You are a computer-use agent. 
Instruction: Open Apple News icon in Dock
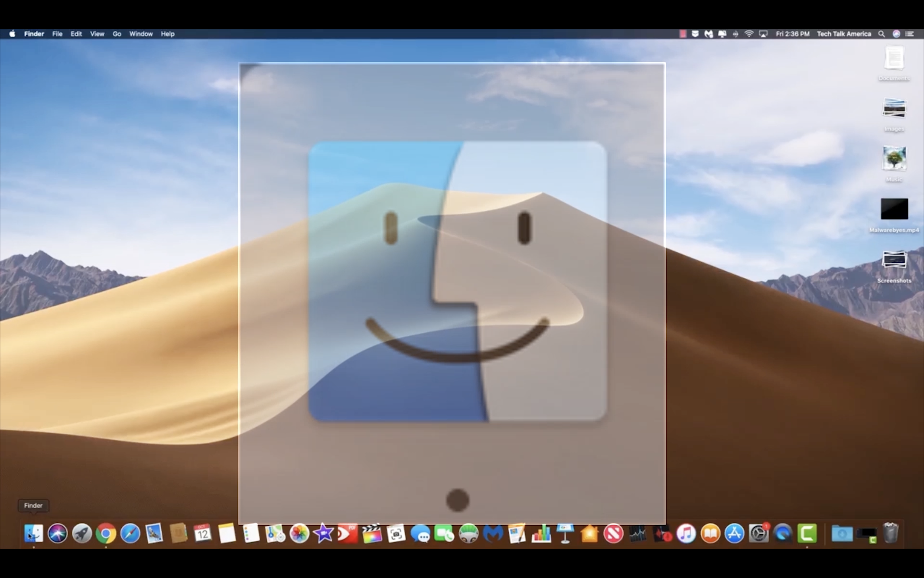click(x=613, y=533)
